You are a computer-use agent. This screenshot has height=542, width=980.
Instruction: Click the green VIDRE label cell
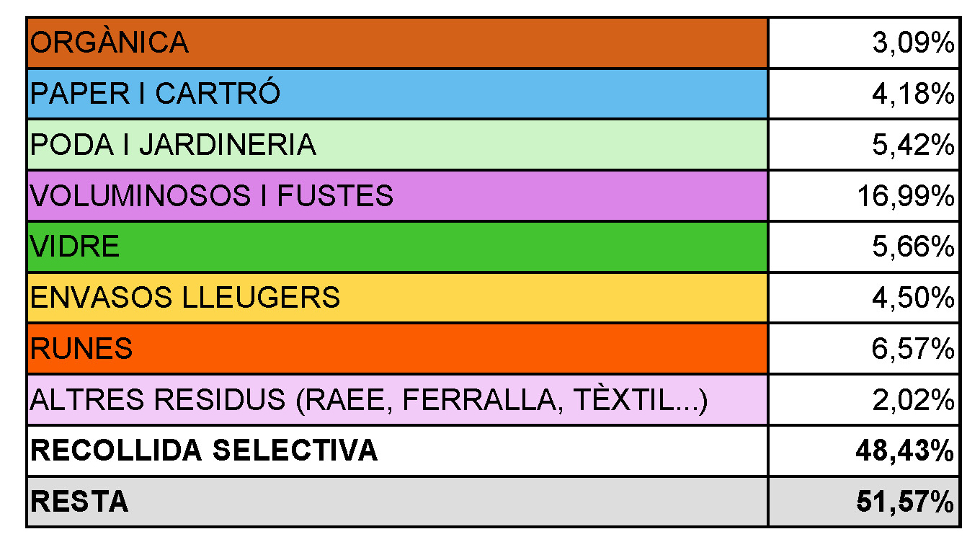click(398, 246)
